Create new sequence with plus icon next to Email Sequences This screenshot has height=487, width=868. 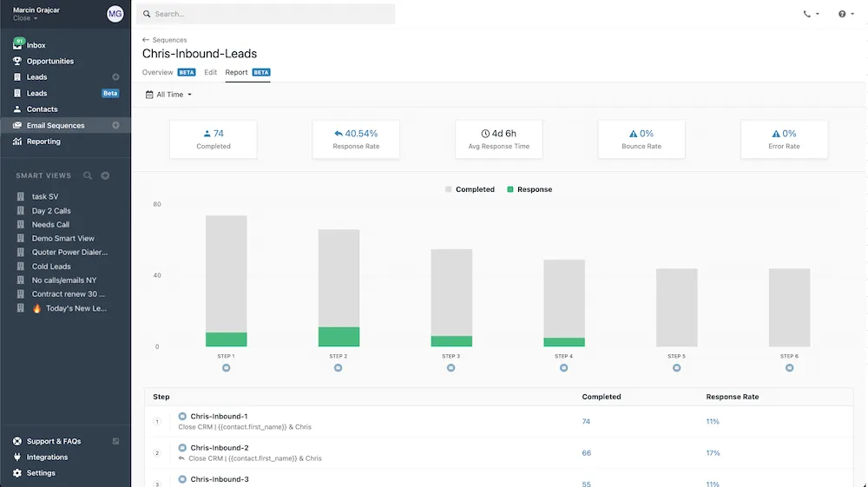[x=115, y=125]
